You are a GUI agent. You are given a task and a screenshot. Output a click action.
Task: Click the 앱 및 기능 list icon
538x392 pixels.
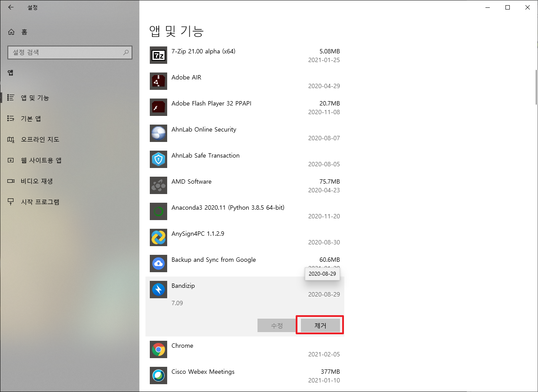(11, 98)
